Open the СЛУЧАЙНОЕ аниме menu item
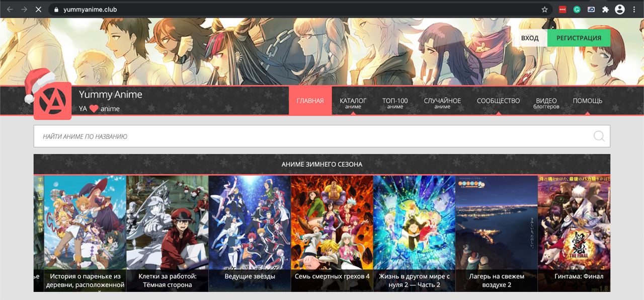644x300 pixels. (x=442, y=103)
